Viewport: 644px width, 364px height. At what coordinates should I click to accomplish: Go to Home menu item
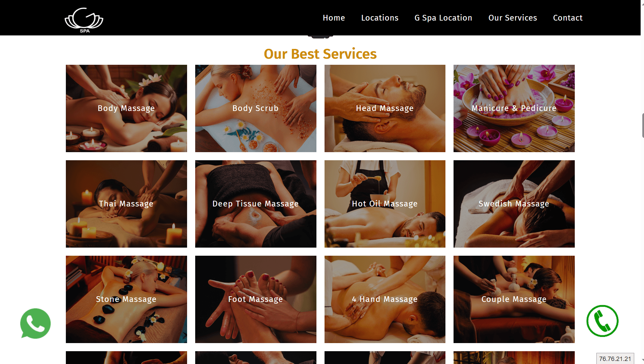pyautogui.click(x=334, y=18)
